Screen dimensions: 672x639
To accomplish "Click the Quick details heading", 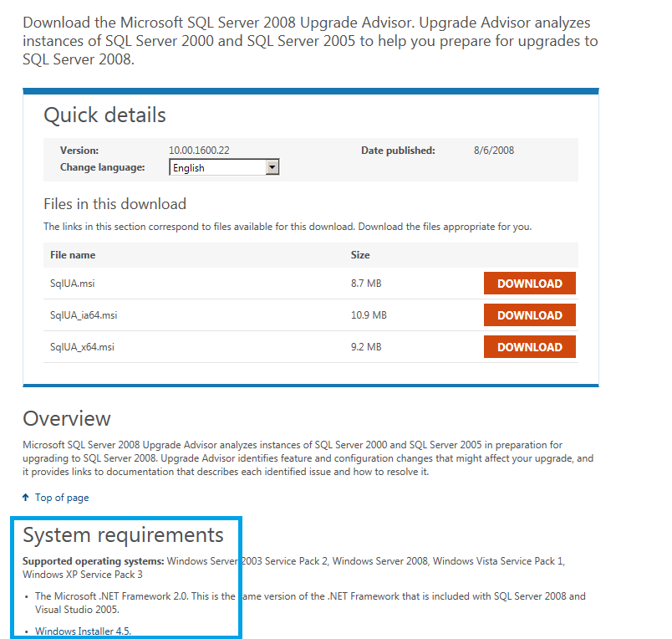I will pyautogui.click(x=104, y=115).
